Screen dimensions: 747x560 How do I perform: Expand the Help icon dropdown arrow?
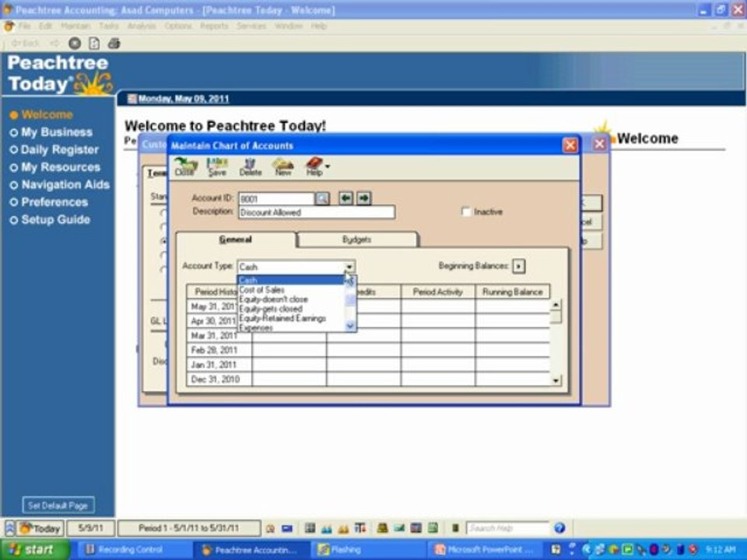pyautogui.click(x=328, y=166)
